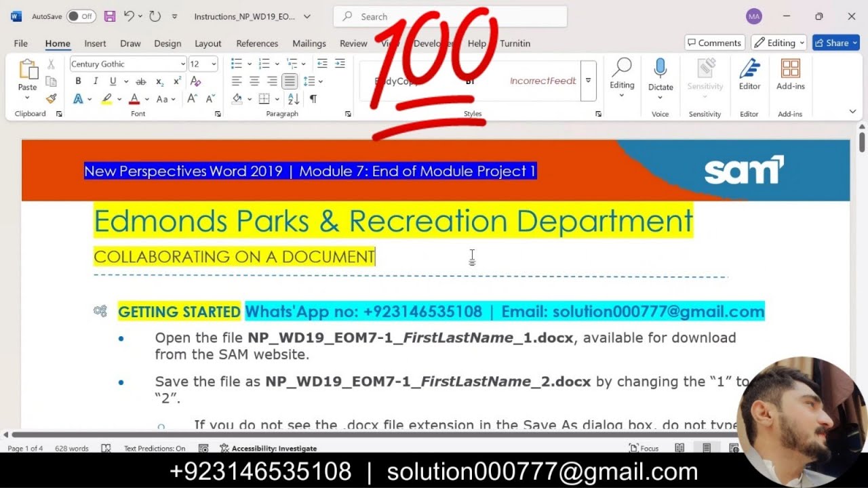Switch to the Draw tab
This screenshot has width=868, height=488.
click(130, 43)
